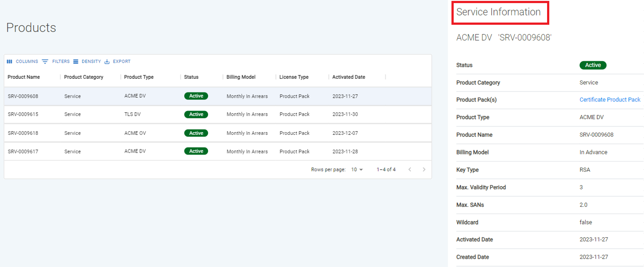Open Certificate Product Pack link

(x=609, y=100)
